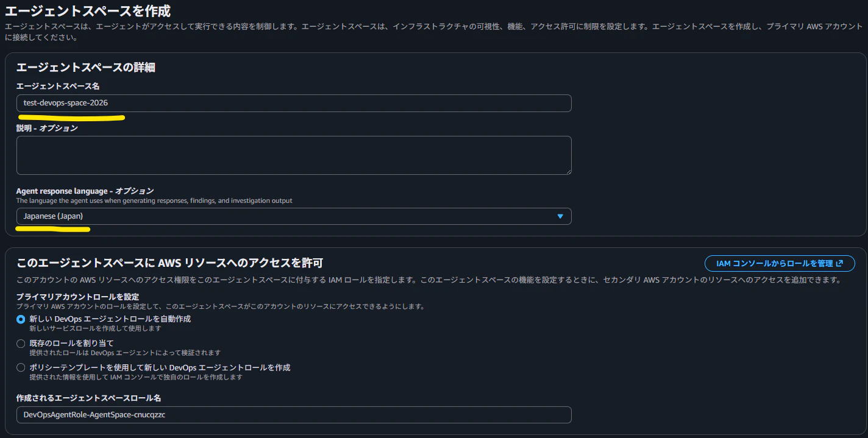Click the 作成されるエージェントスペースロール名 field
Screen dimensions: 868x438
click(x=294, y=415)
